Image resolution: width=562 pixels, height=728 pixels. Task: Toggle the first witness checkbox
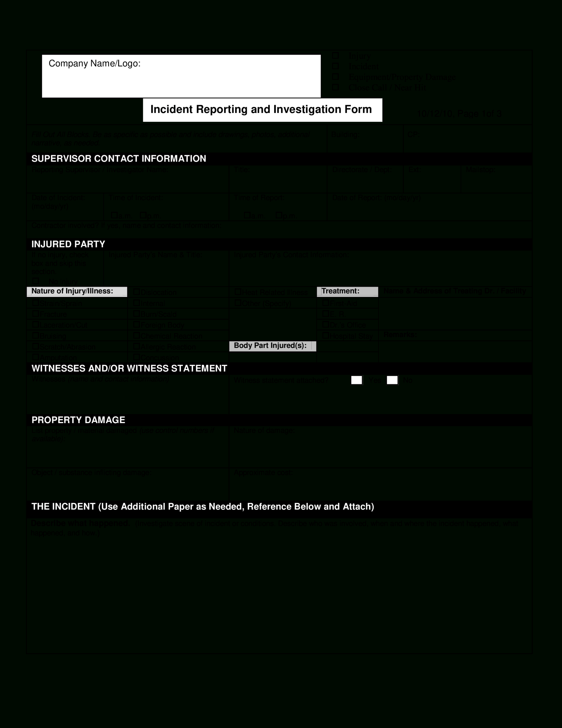[x=358, y=379]
